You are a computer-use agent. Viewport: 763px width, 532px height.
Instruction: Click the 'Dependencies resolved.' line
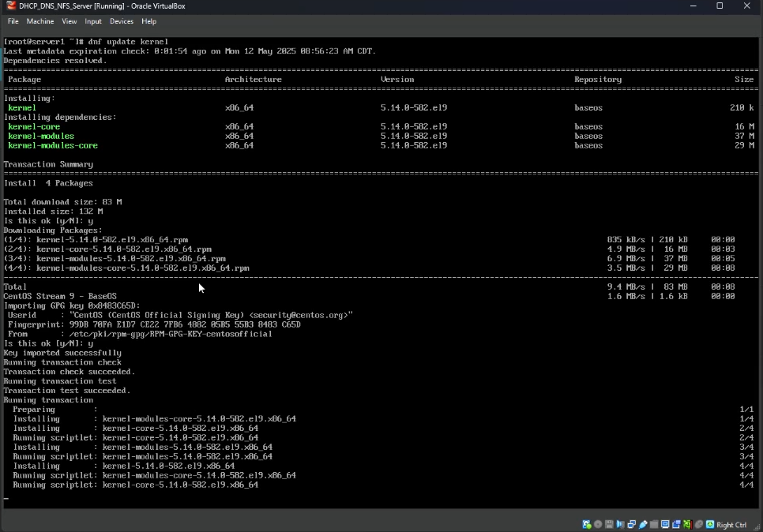point(55,61)
